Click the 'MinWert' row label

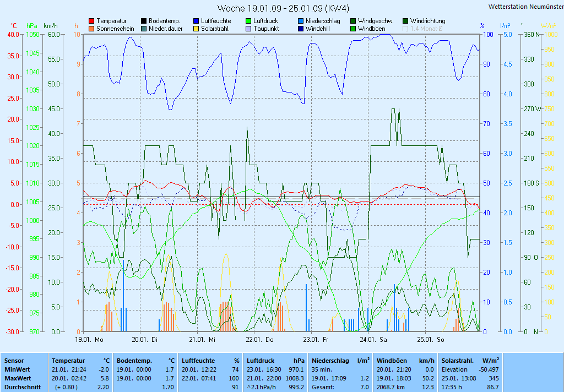(x=17, y=369)
